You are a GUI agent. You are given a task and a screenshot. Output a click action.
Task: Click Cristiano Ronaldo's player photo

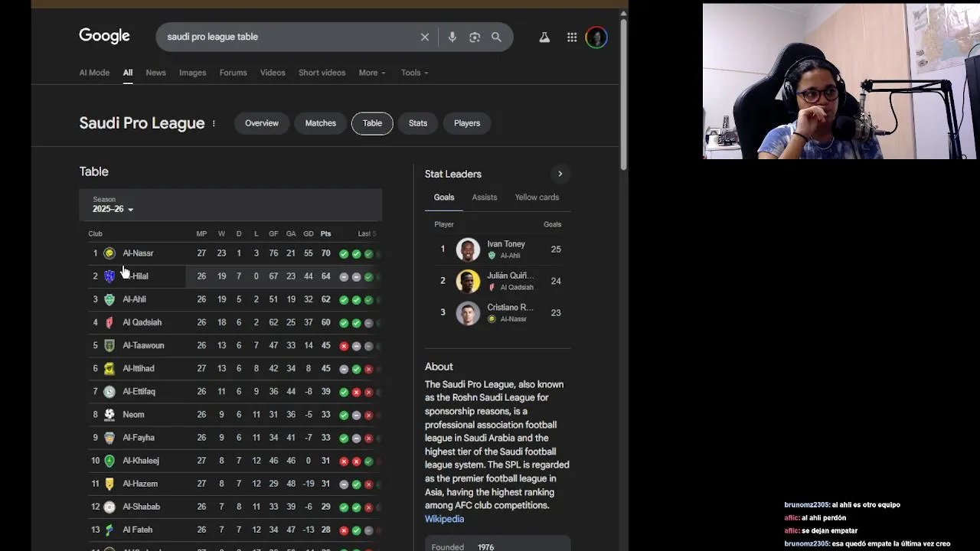468,313
